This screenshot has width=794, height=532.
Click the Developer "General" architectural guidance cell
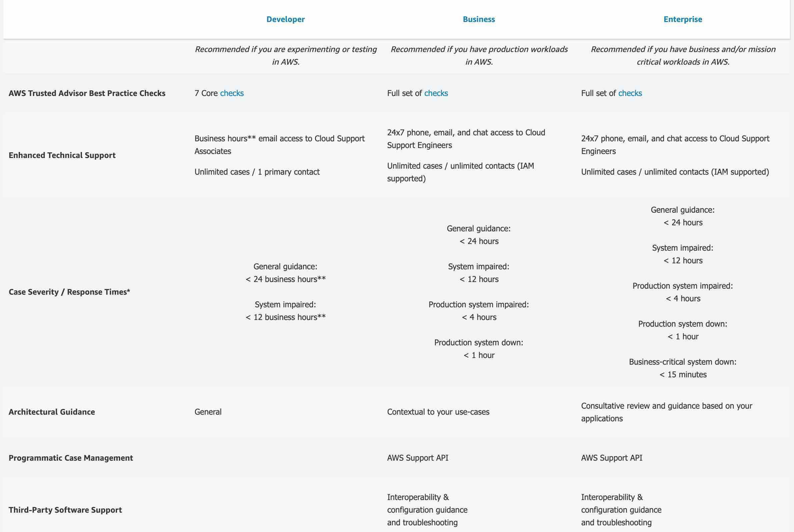[x=208, y=412]
